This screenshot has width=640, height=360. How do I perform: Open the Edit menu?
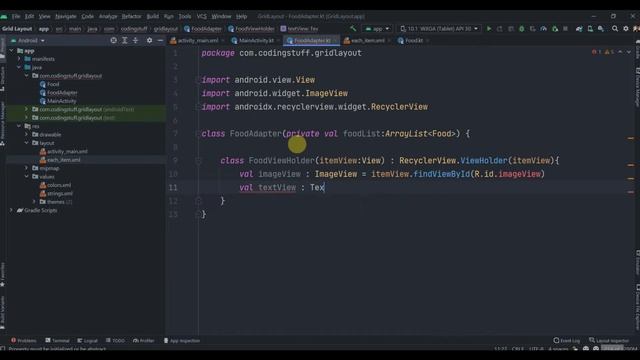click(29, 16)
